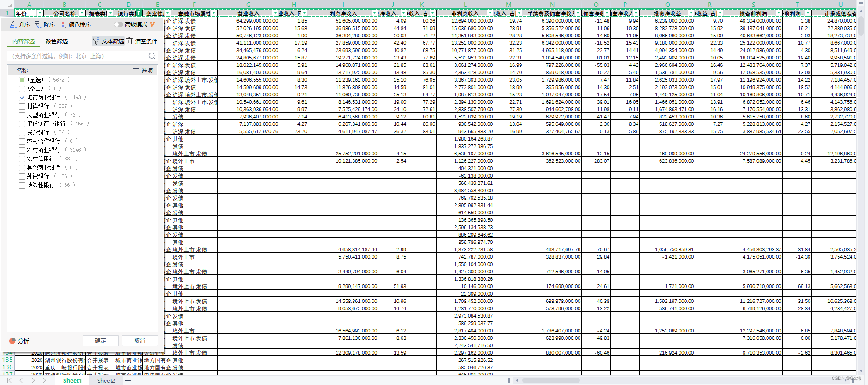Screen dimensions: 868x385
Task: Click the 分析 pie chart icon
Action: click(x=12, y=341)
